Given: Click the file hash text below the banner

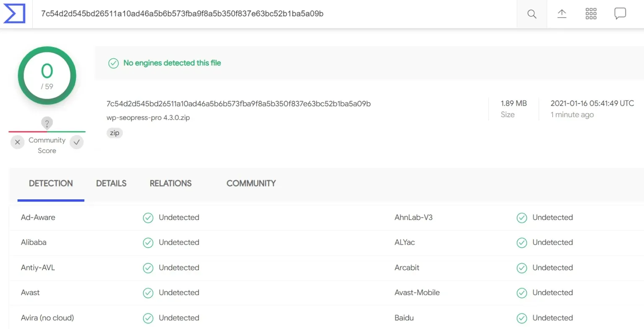Looking at the screenshot, I should click(239, 104).
